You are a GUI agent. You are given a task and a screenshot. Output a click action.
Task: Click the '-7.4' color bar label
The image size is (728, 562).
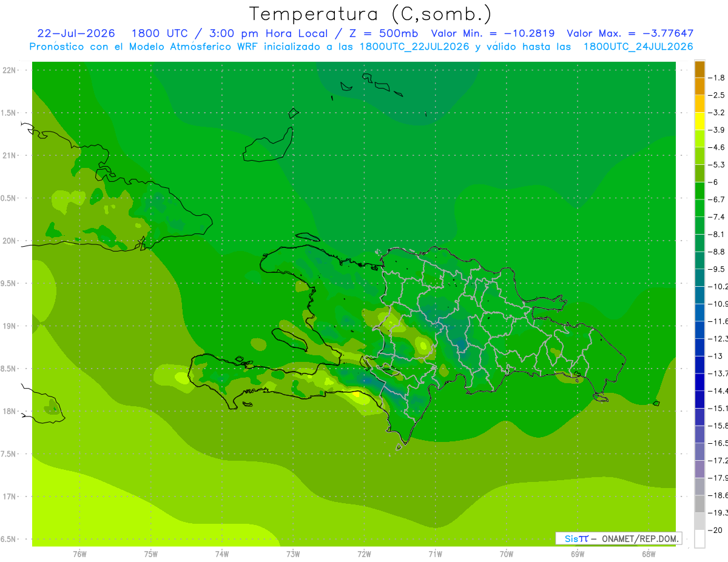pos(716,217)
